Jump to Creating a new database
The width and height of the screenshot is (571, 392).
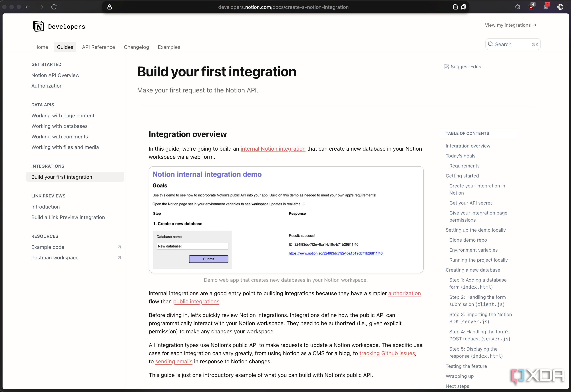(473, 270)
